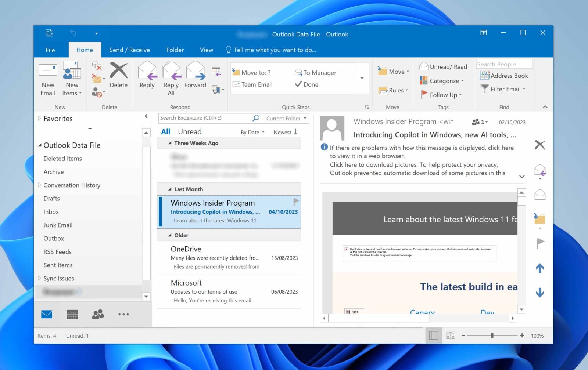Open the People view icon
The width and height of the screenshot is (588, 370).
[x=98, y=314]
